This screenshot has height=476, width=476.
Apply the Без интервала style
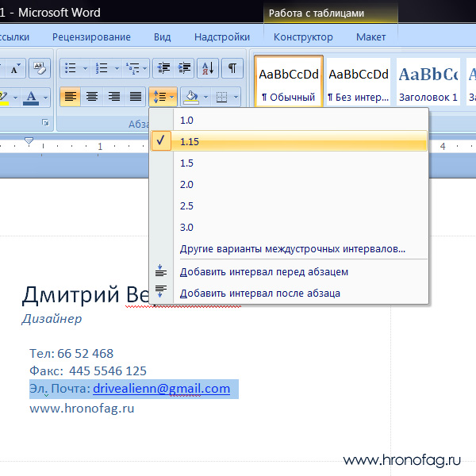(x=359, y=81)
